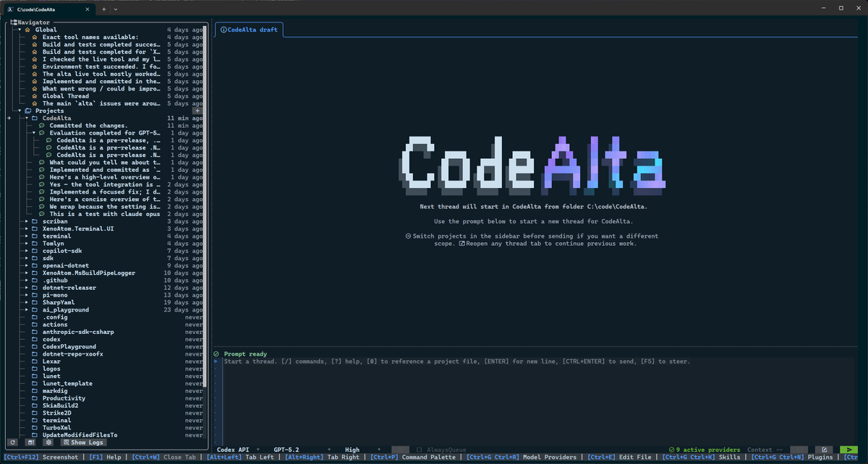Click folder icon beside SharpYaml
868x464 pixels.
[x=35, y=302]
